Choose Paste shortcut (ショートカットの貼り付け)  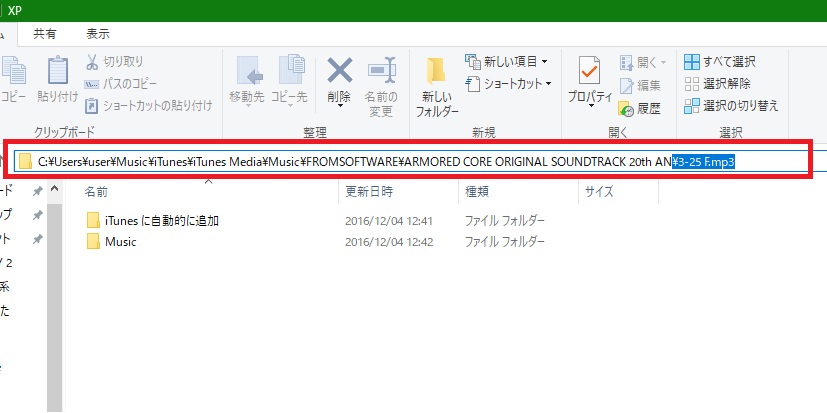coord(149,105)
